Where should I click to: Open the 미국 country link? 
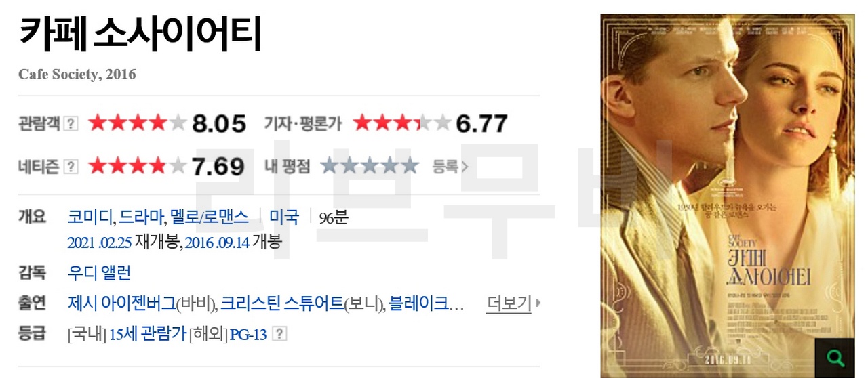click(284, 217)
